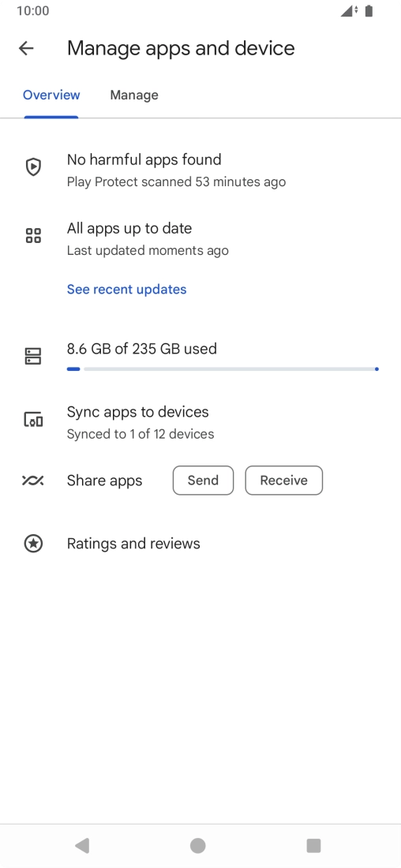Image resolution: width=401 pixels, height=868 pixels.
Task: Tap the back arrow icon
Action: click(26, 48)
